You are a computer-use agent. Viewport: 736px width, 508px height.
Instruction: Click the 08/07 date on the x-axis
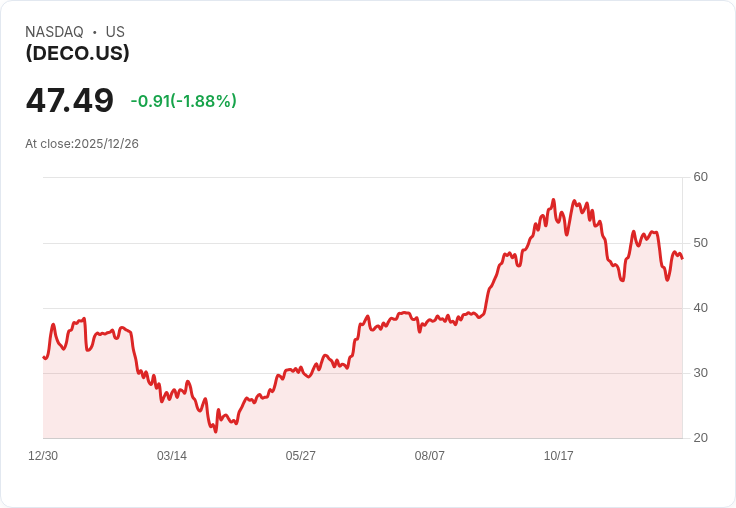pyautogui.click(x=429, y=456)
